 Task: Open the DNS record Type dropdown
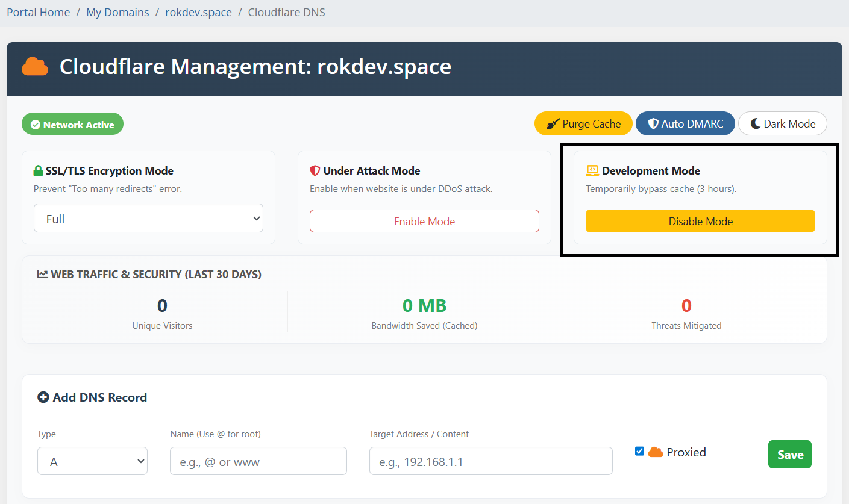(x=92, y=461)
